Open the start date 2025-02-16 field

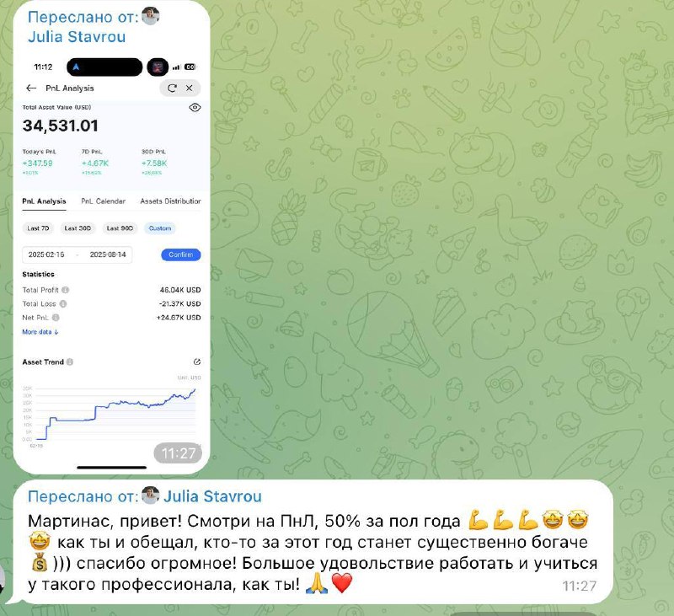46,254
